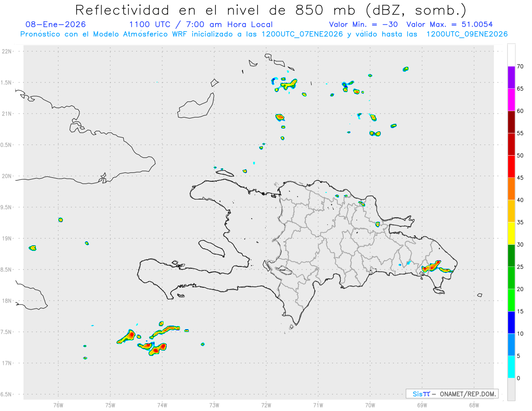532x411 pixels.
Task: Click the '69W' longitude label
Action: point(422,405)
